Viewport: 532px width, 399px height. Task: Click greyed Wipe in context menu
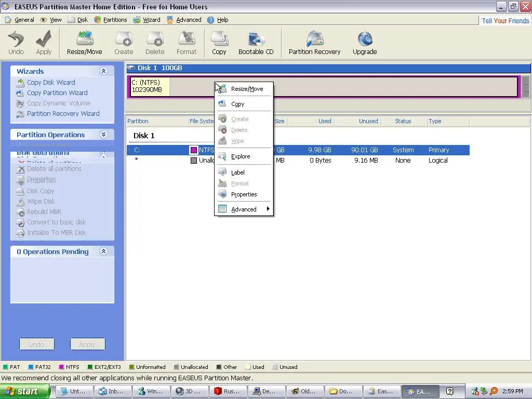click(x=244, y=141)
